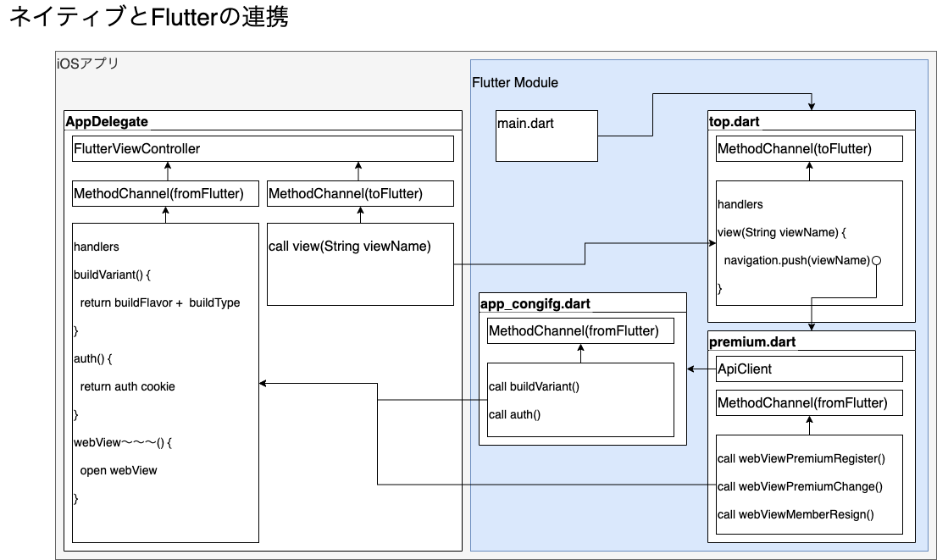Select MethodChannel(fromFlutter) inside premium.dart
Screen dimensions: 937x560
tap(810, 402)
